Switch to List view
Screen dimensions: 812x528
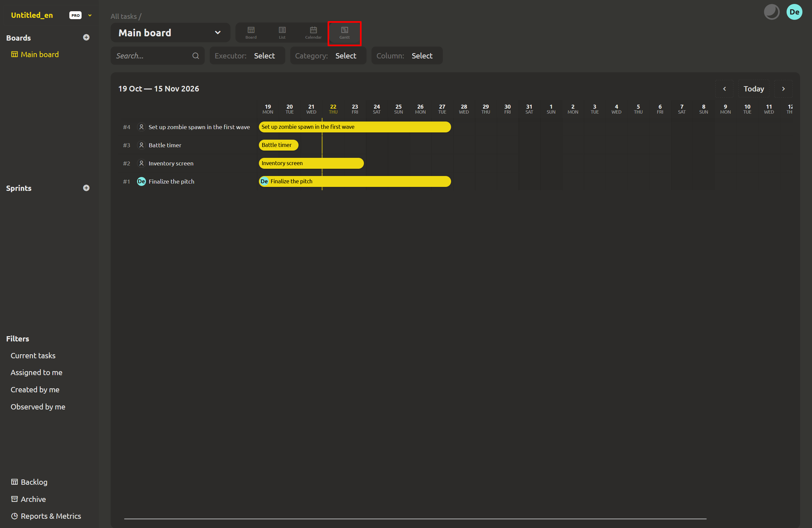coord(282,33)
